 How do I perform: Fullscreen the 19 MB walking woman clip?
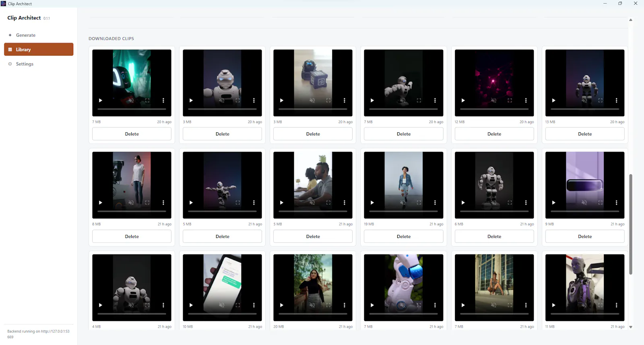pos(419,203)
